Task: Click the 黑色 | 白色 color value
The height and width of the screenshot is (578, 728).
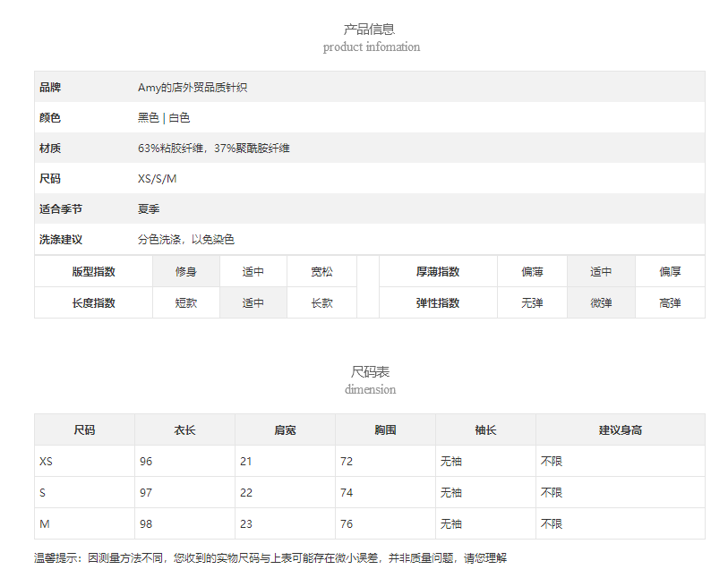Action: (164, 118)
